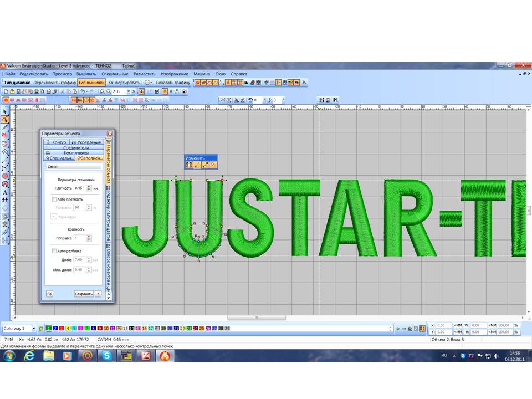The height and width of the screenshot is (399, 532).
Task: Enable the Авто-разбивка checkbox
Action: (x=54, y=251)
